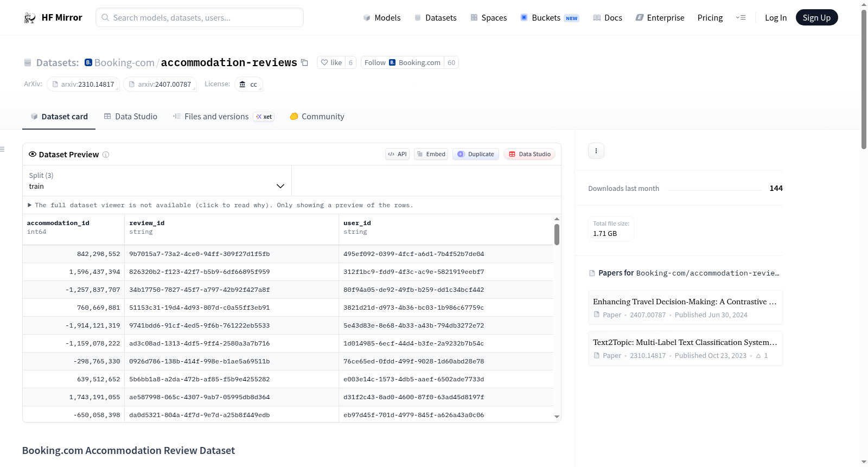Go to Spaces
This screenshot has width=868, height=467.
489,17
